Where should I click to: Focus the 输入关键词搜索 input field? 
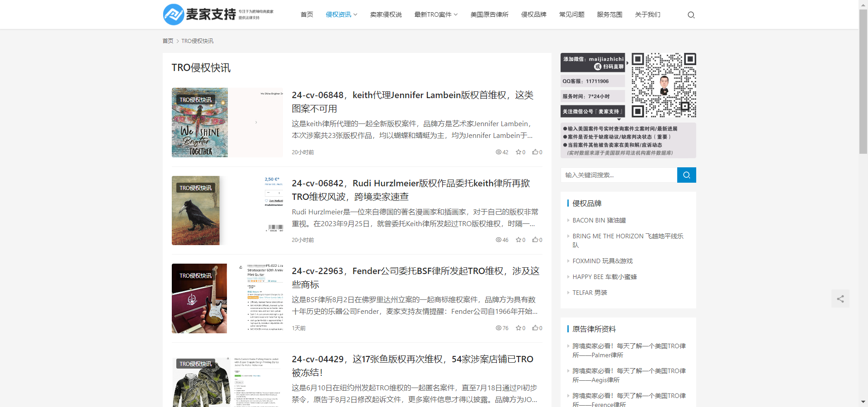click(x=619, y=175)
